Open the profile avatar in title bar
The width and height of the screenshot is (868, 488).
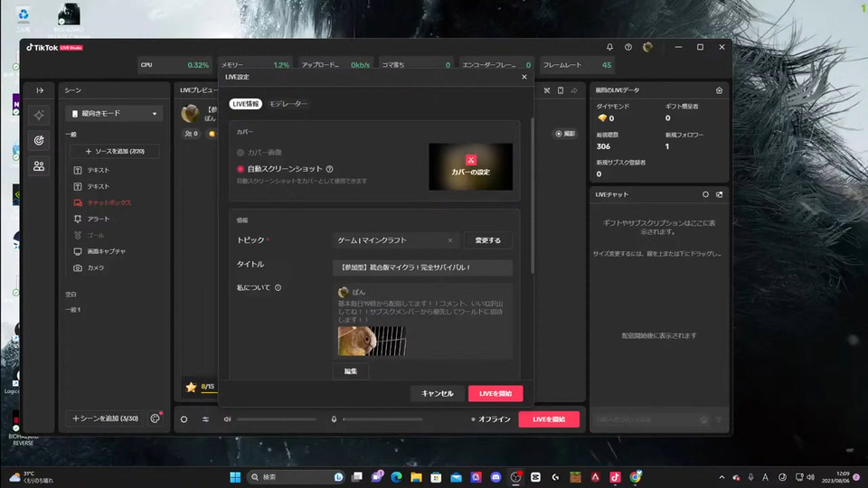647,47
